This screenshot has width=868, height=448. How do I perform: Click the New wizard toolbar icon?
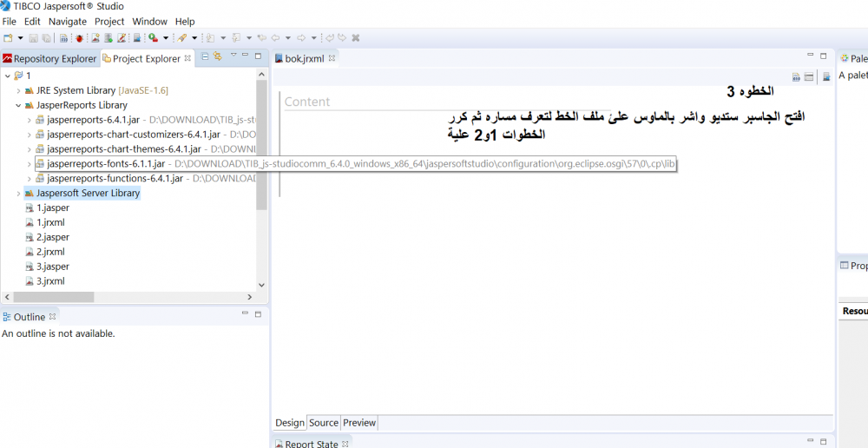pos(8,38)
